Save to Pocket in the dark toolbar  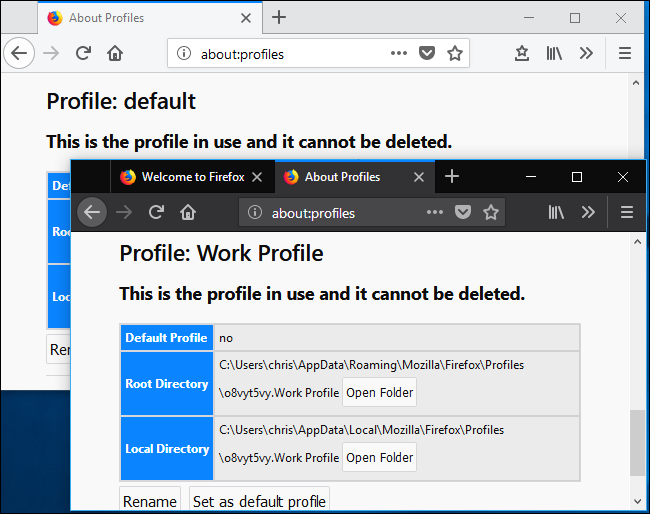[463, 212]
